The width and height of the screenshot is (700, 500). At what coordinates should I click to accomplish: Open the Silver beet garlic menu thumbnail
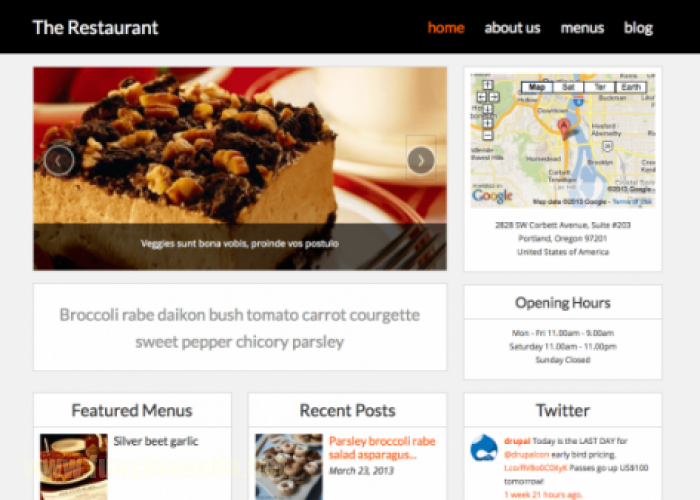(x=74, y=467)
